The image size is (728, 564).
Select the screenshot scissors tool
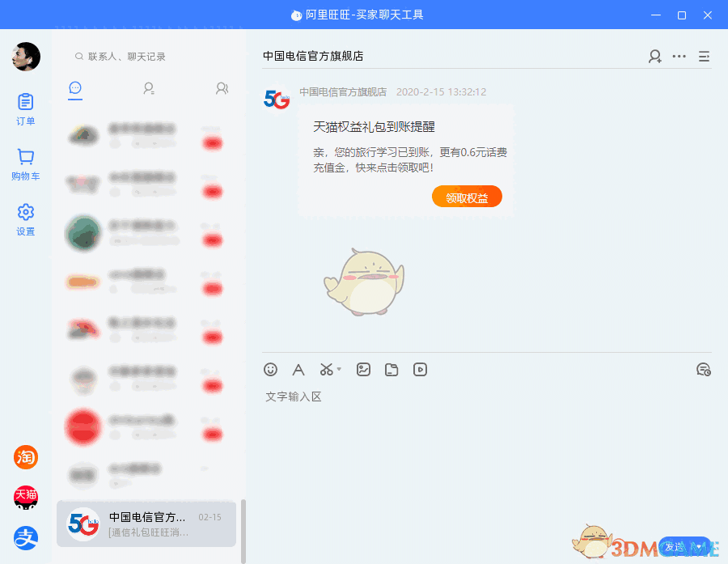click(x=325, y=370)
